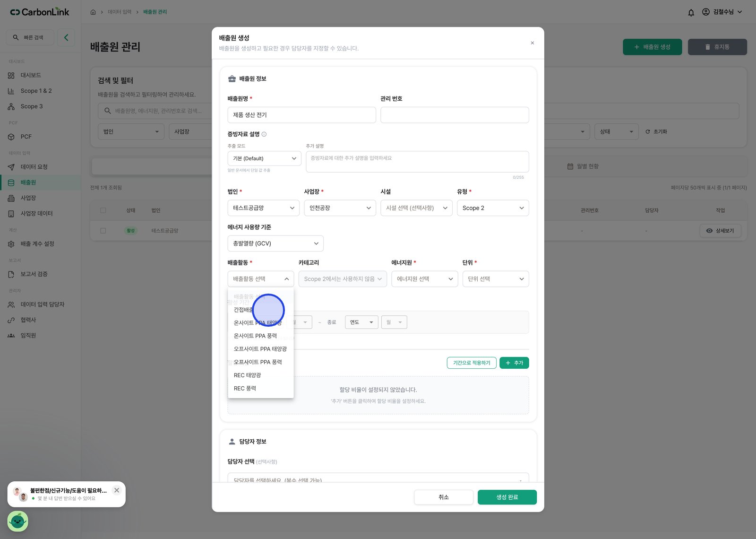
Task: Open the 추출 모드 기본 (Default) dropdown
Action: 264,158
